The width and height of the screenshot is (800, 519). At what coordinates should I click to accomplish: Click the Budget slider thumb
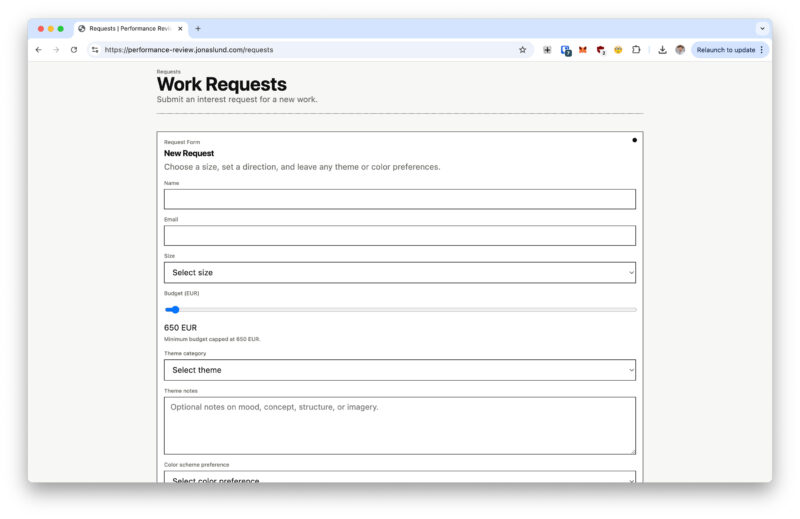pos(175,310)
